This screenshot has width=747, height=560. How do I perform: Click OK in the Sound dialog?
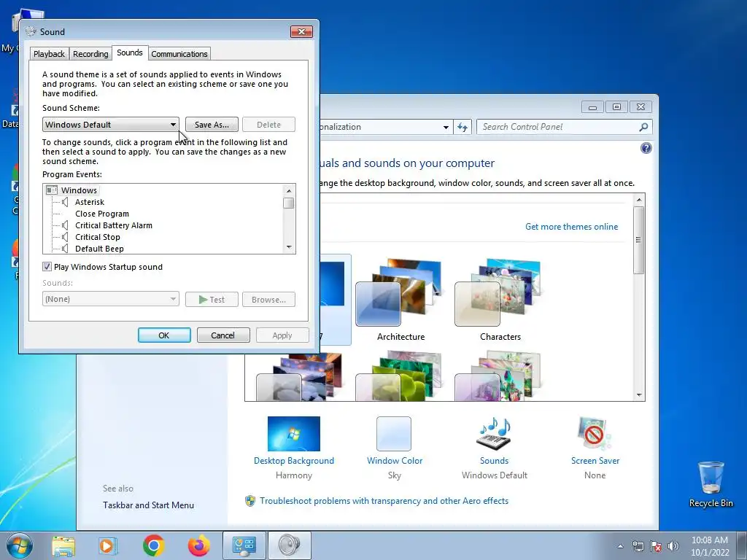(x=164, y=335)
